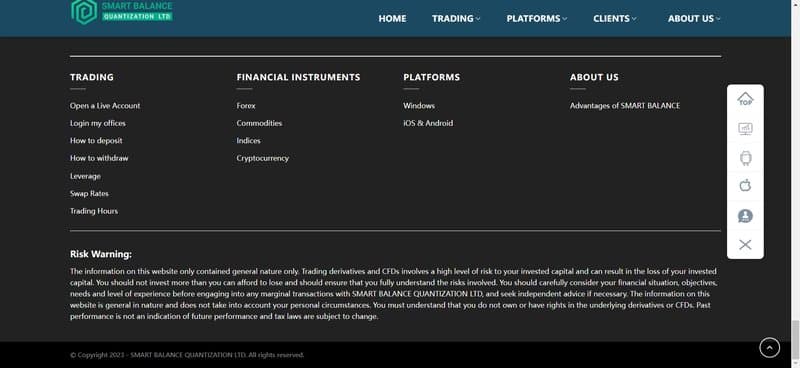Image resolution: width=800 pixels, height=368 pixels.
Task: Open the 'Open a Live Account' link
Action: (x=105, y=106)
